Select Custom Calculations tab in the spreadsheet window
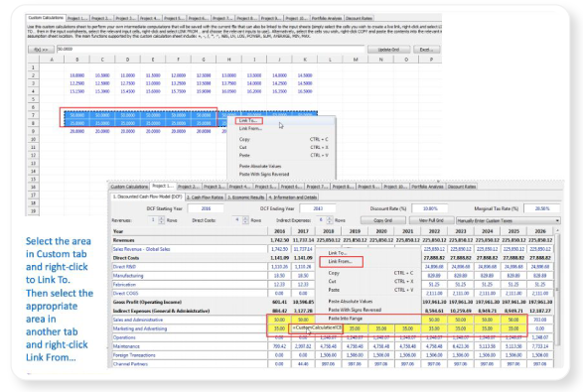The image size is (583, 392). click(x=46, y=18)
